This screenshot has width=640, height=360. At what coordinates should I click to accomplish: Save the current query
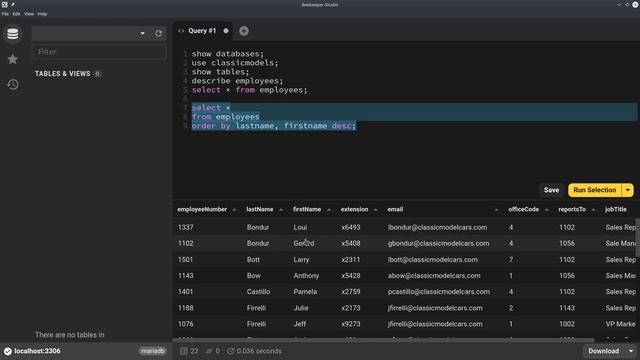(x=551, y=190)
